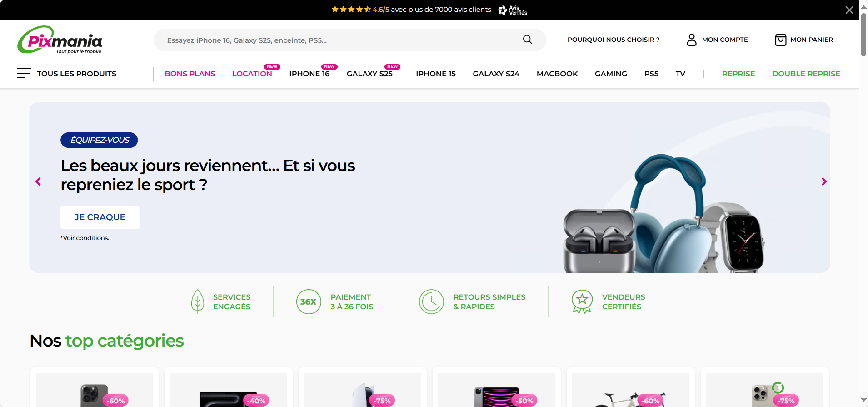Open the hamburger menu icon
Image resolution: width=868 pixels, height=407 pixels.
click(x=24, y=73)
